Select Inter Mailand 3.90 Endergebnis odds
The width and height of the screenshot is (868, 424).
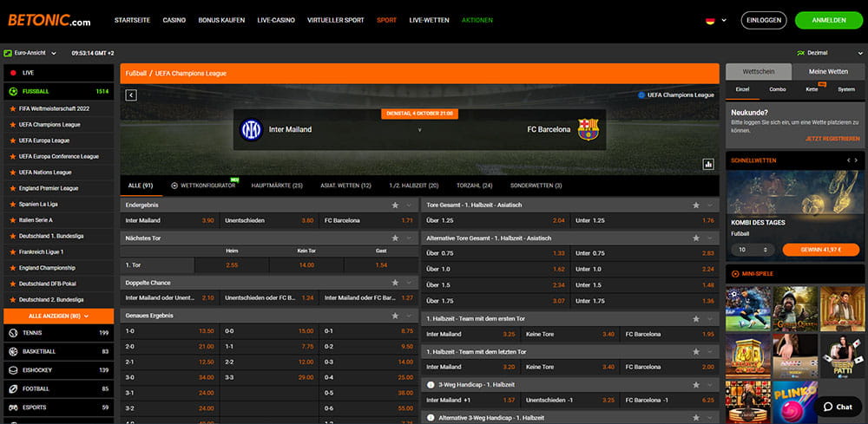[x=170, y=220]
